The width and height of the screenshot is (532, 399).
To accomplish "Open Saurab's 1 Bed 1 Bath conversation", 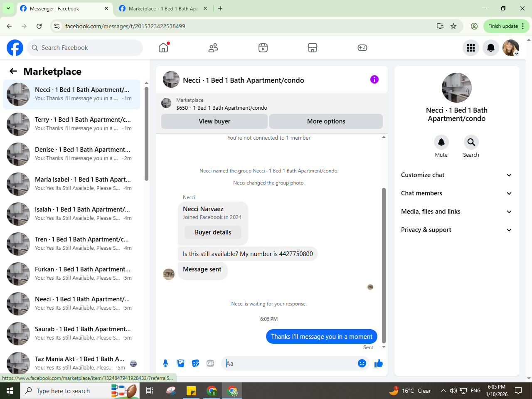I will [71, 334].
